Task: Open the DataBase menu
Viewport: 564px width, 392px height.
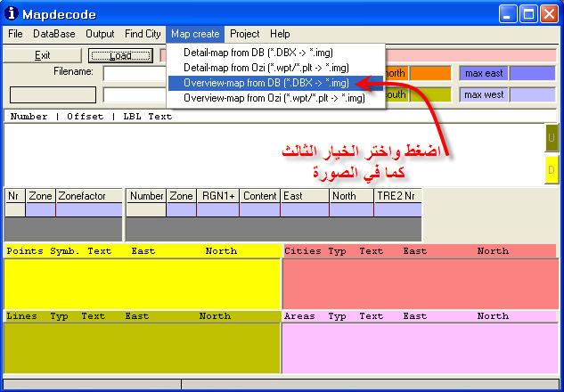Action: pos(54,34)
